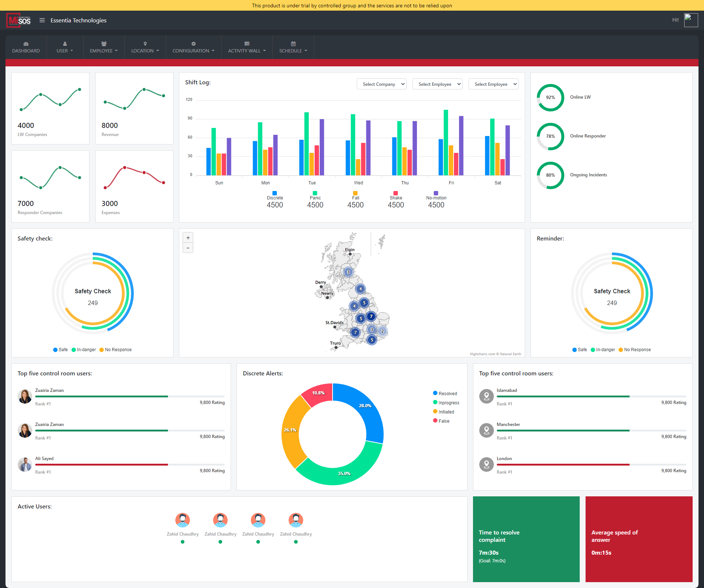Click the map zoom out button
This screenshot has height=588, width=704.
188,248
